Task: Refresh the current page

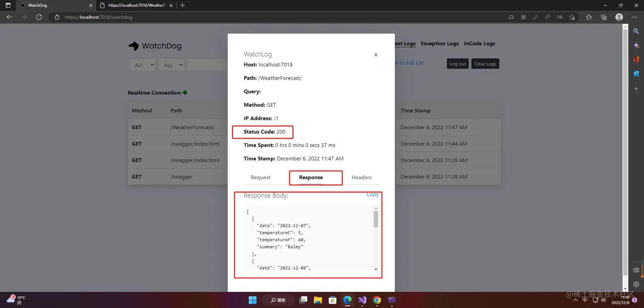Action: pyautogui.click(x=39, y=17)
